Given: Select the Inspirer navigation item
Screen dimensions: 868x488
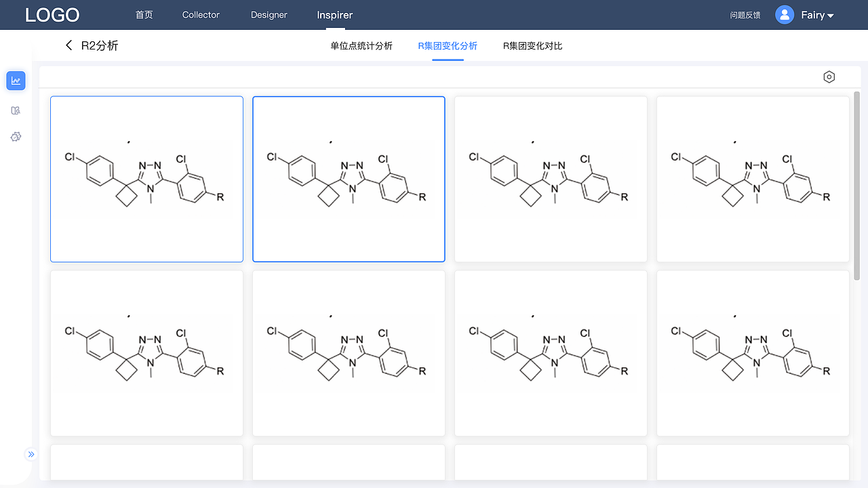Looking at the screenshot, I should 335,15.
